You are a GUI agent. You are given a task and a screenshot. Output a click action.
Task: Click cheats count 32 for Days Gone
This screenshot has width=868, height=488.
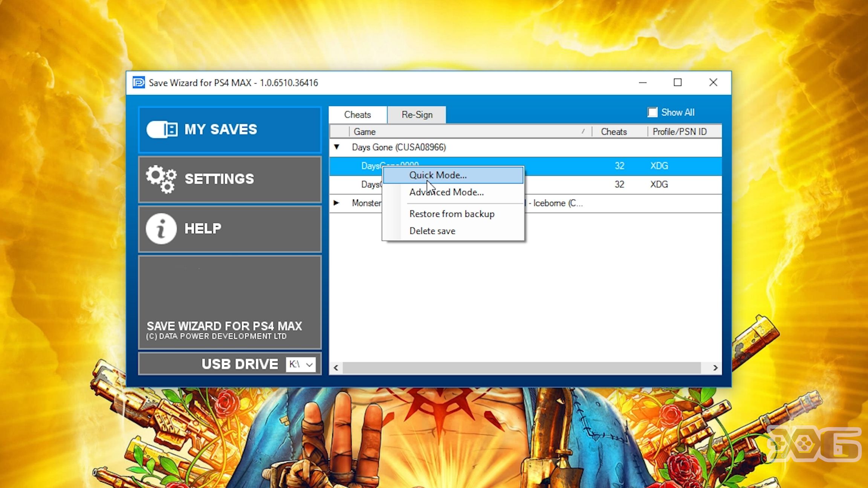[x=619, y=165]
